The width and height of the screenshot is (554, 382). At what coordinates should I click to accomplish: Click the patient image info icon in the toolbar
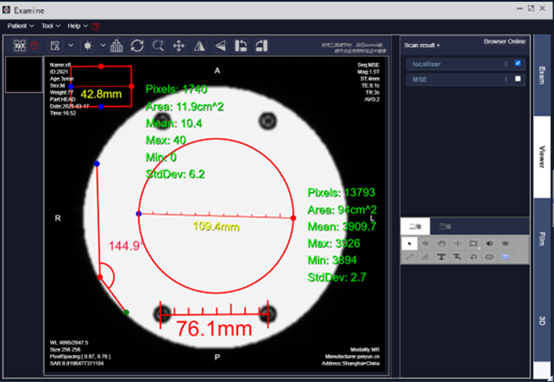tap(55, 46)
